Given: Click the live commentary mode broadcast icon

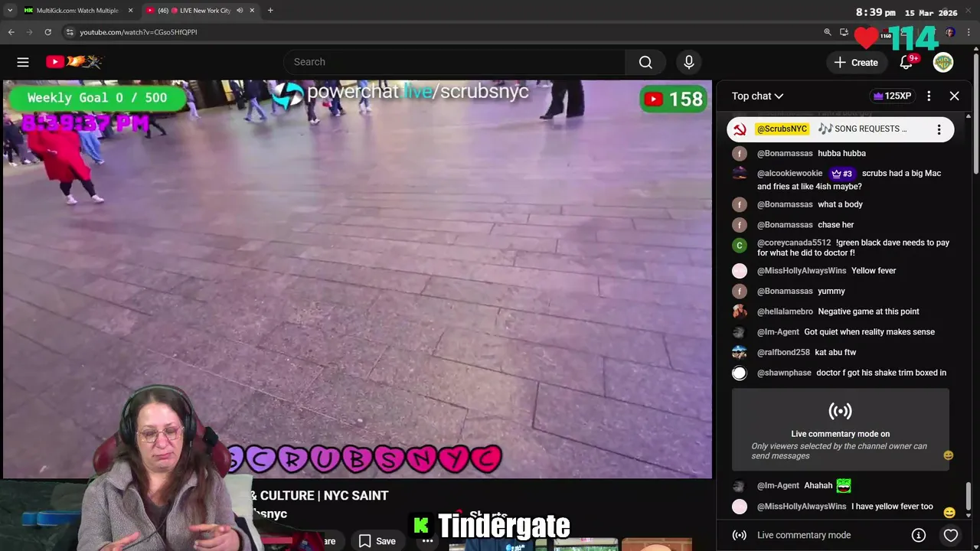Looking at the screenshot, I should (840, 411).
